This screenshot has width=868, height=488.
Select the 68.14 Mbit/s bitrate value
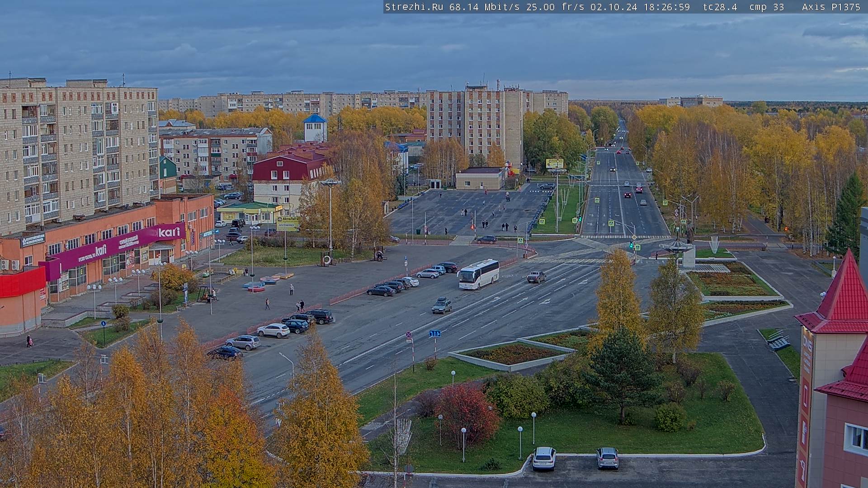tap(485, 7)
